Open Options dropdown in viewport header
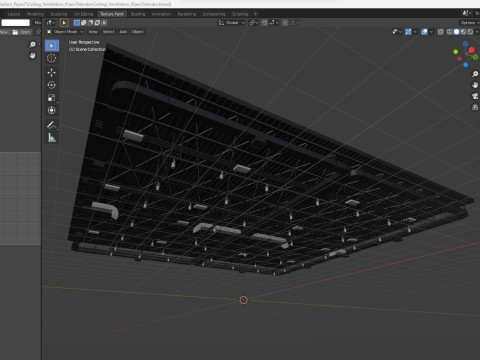The width and height of the screenshot is (480, 360). tap(470, 23)
